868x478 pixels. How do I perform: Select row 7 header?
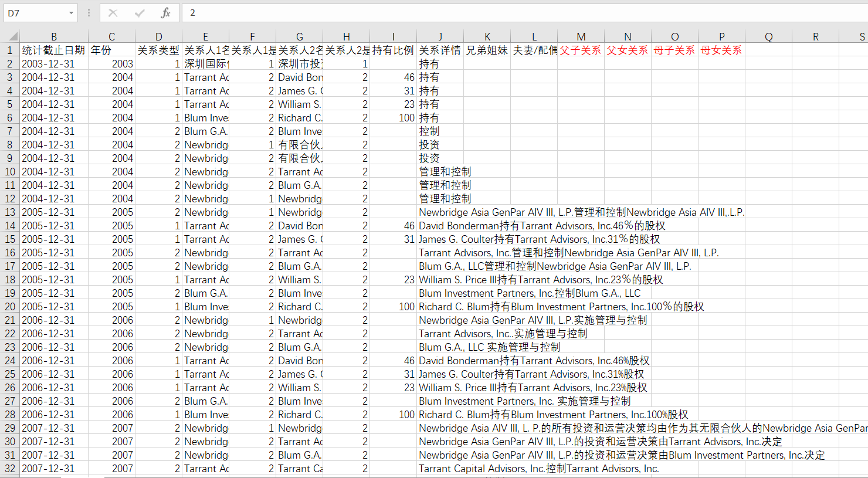pos(10,131)
